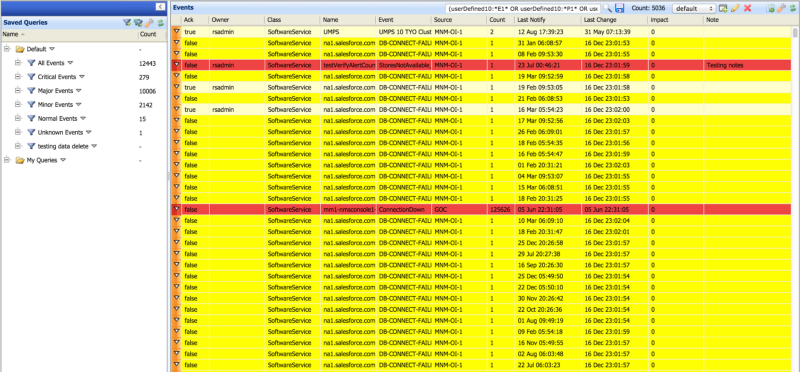The height and width of the screenshot is (372, 800).
Task: Select the Major Events saved query
Action: pyautogui.click(x=55, y=91)
